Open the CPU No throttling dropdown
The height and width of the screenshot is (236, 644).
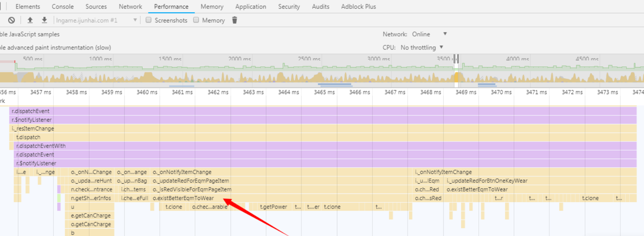coord(422,47)
